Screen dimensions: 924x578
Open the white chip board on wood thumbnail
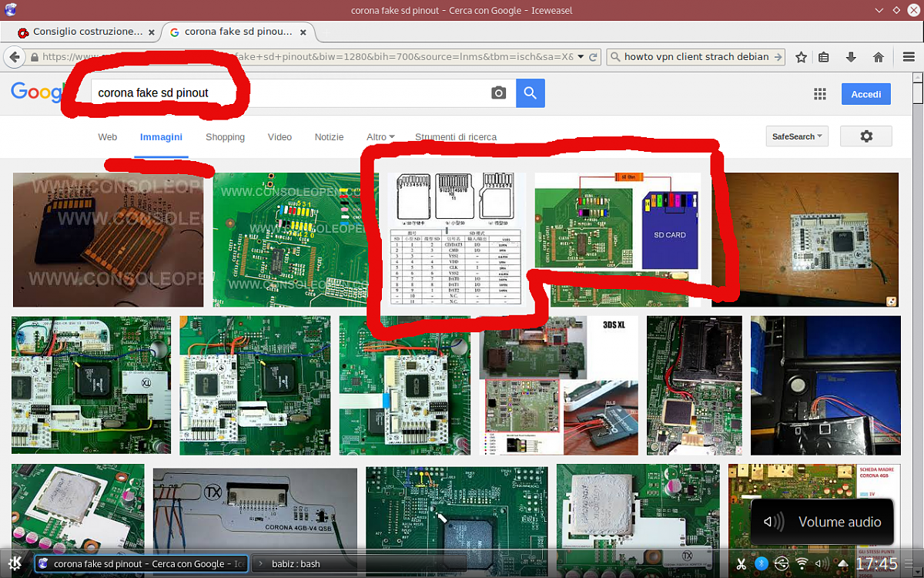[x=805, y=240]
